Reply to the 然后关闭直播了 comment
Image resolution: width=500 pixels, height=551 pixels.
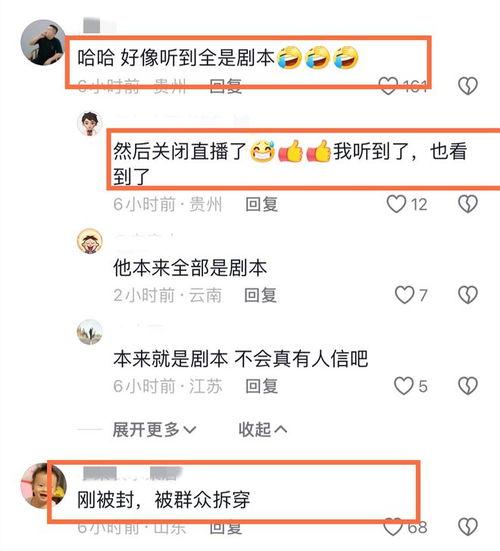point(261,204)
